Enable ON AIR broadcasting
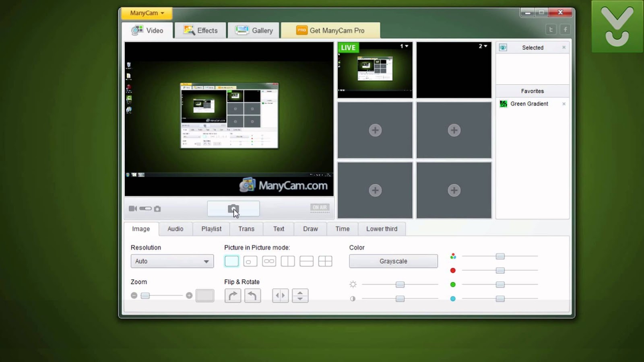The height and width of the screenshot is (362, 644). pos(319,207)
